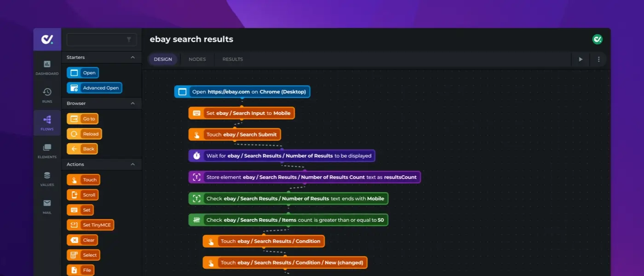The height and width of the screenshot is (276, 644).
Task: Click the green status check badge
Action: (x=598, y=39)
